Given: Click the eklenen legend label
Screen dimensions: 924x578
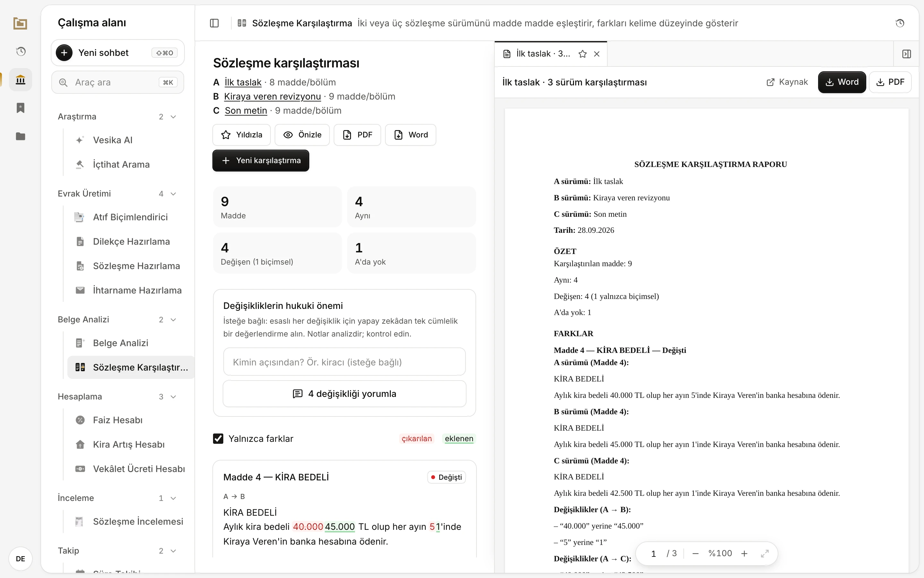Looking at the screenshot, I should 459,438.
